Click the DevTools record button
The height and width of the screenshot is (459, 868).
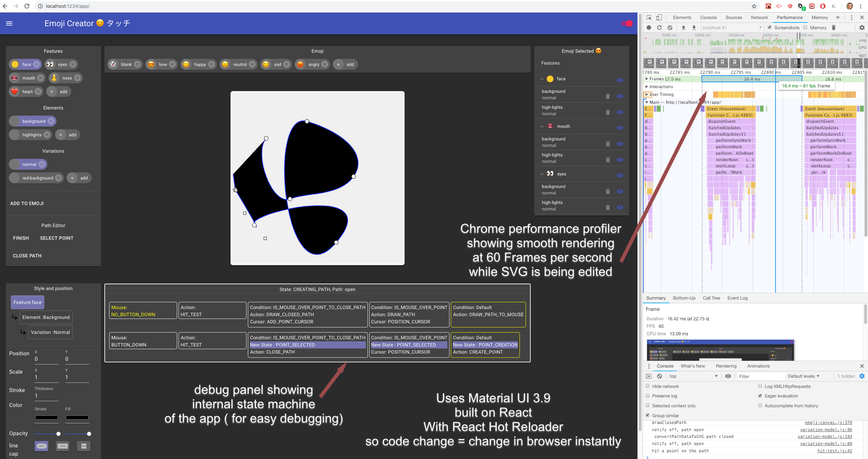tap(649, 28)
